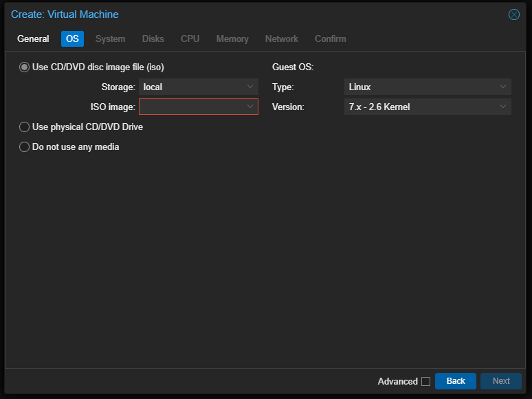This screenshot has height=399, width=532.
Task: Jump to the Confirm tab
Action: pyautogui.click(x=331, y=39)
